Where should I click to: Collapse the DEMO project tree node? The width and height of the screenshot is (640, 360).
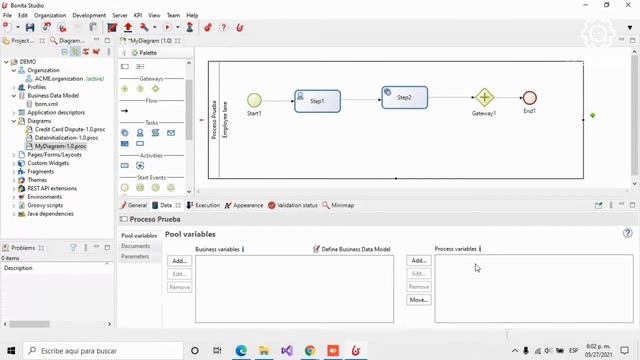pos(6,62)
